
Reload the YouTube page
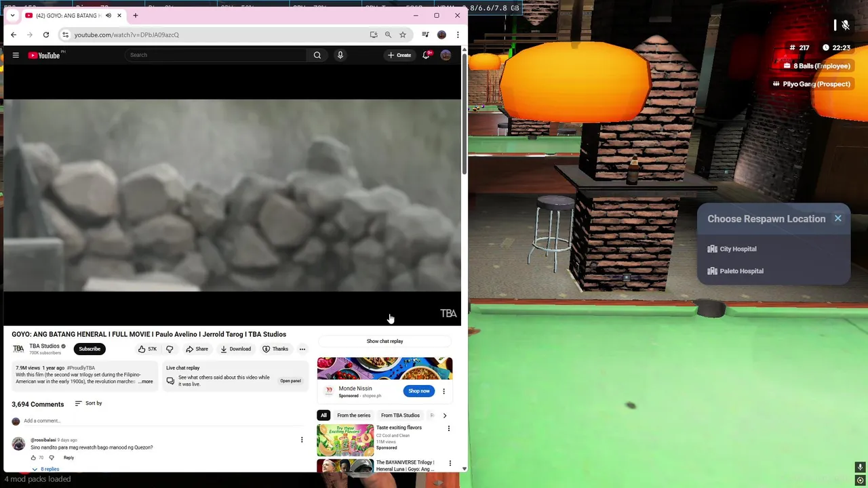coord(46,35)
